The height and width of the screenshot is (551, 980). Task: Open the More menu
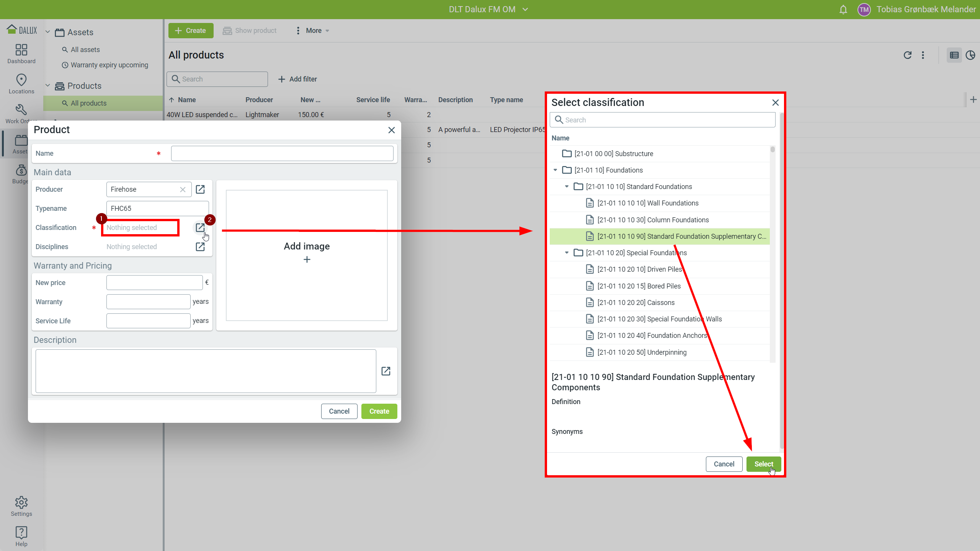pos(313,31)
